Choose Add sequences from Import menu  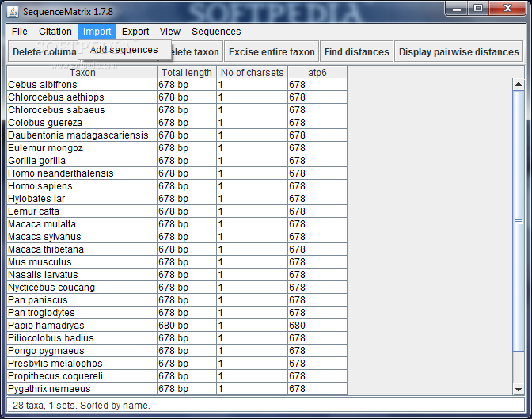point(123,50)
